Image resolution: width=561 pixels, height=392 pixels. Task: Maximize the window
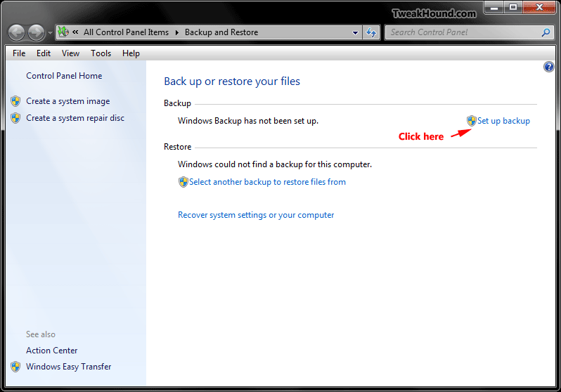click(x=513, y=7)
